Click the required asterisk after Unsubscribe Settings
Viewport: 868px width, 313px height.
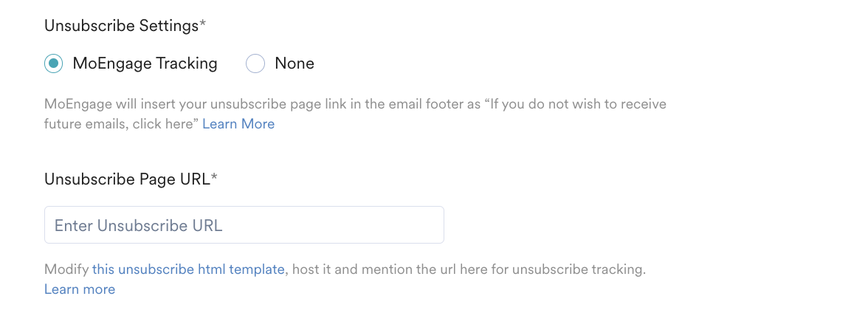pyautogui.click(x=202, y=24)
